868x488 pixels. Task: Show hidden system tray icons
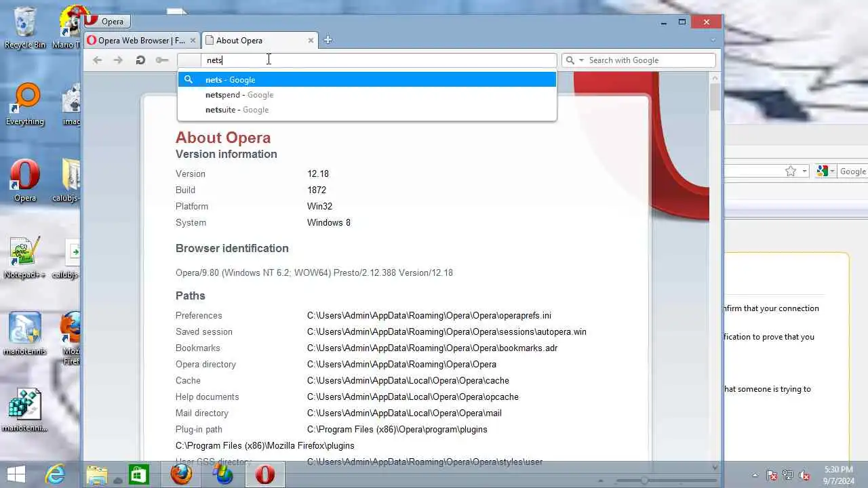click(755, 475)
